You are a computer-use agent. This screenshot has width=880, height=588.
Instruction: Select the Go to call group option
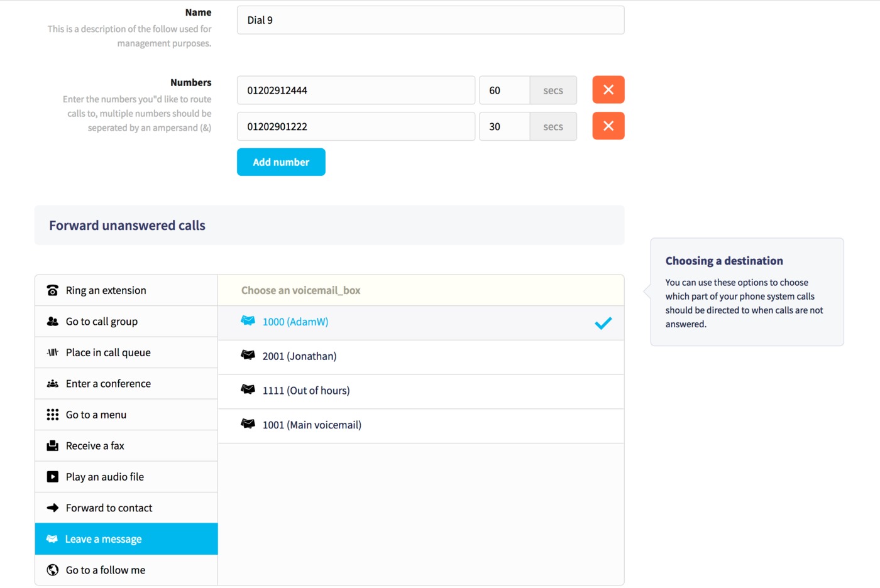click(x=126, y=321)
